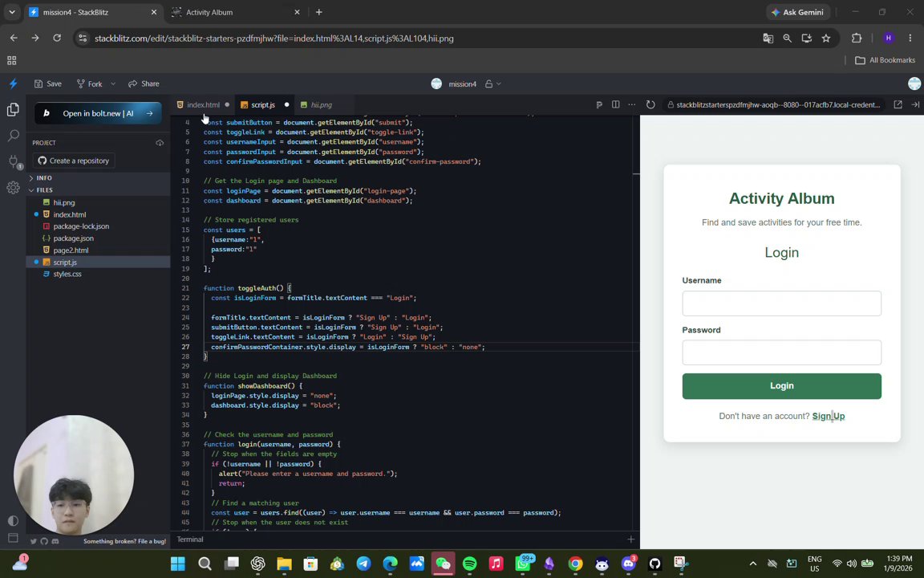Click the Username input field
The width and height of the screenshot is (924, 578).
click(x=781, y=303)
